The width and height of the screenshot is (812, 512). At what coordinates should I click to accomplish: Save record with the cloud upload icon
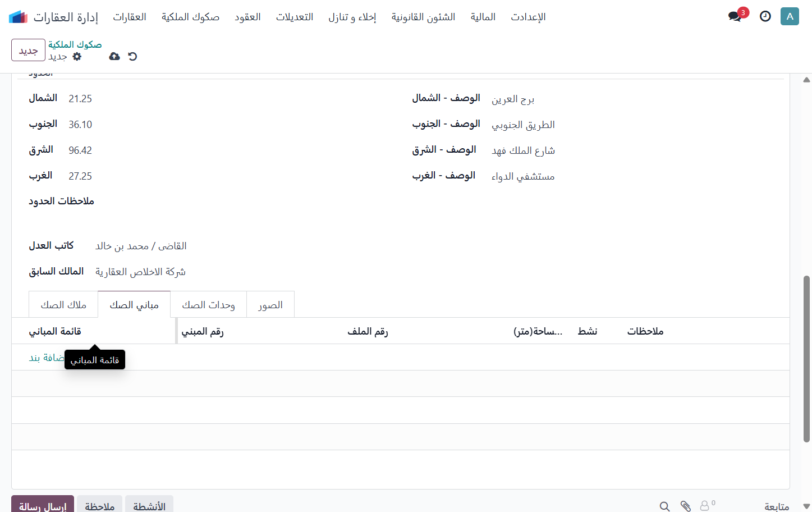pyautogui.click(x=114, y=56)
